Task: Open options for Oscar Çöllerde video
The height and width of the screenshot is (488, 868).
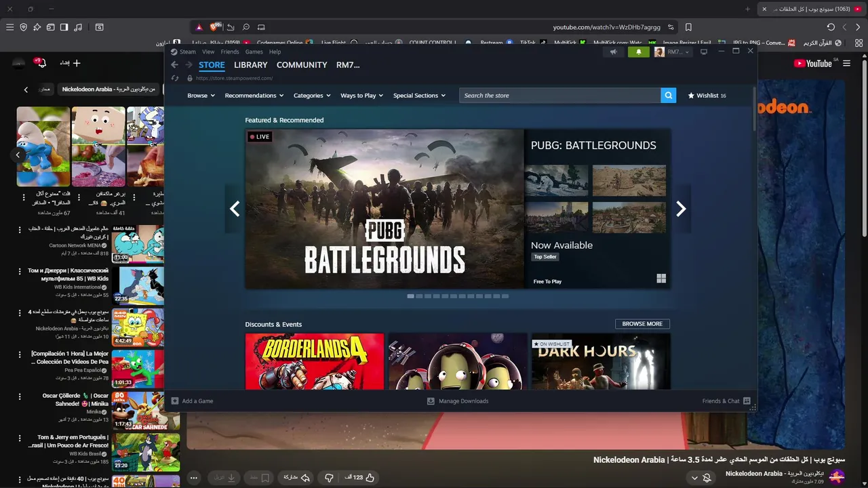Action: click(x=20, y=396)
